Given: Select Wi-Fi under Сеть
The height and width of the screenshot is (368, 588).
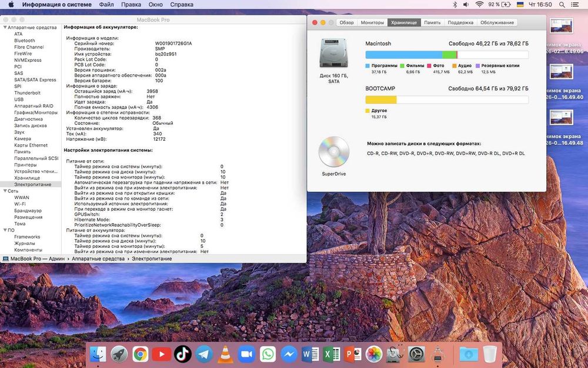Looking at the screenshot, I should 20,204.
